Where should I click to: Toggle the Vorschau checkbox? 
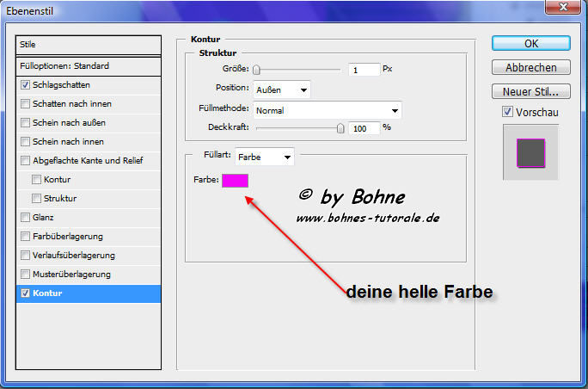click(508, 112)
